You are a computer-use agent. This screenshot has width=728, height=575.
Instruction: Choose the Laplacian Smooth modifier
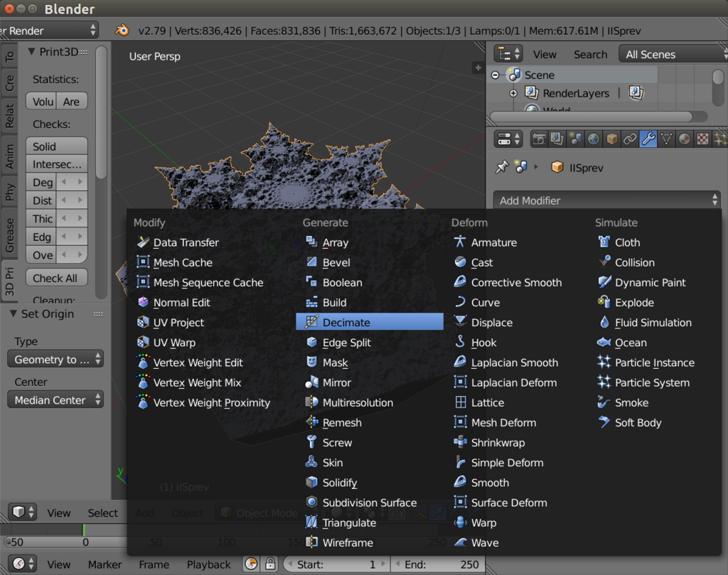(515, 362)
